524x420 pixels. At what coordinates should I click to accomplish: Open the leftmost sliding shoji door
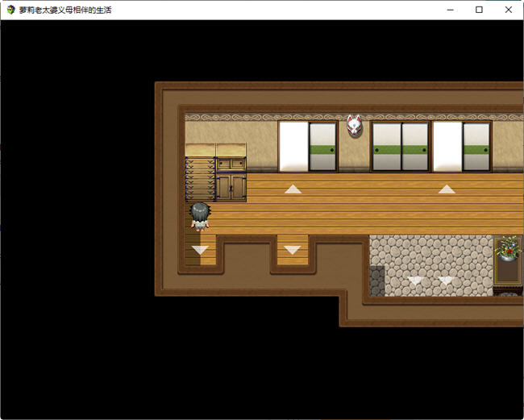click(307, 146)
